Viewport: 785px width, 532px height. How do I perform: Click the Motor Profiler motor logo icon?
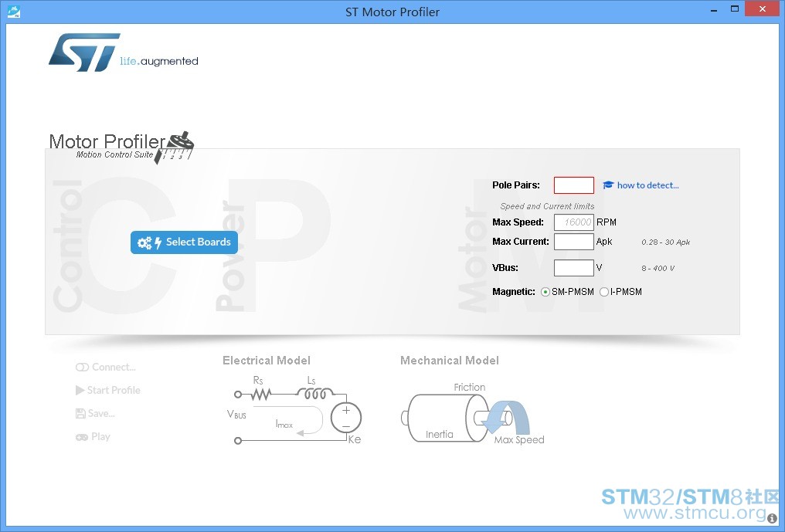click(x=174, y=147)
